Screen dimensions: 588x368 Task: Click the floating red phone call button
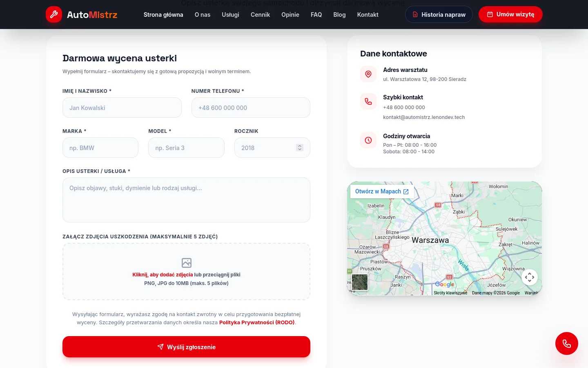coord(567,343)
